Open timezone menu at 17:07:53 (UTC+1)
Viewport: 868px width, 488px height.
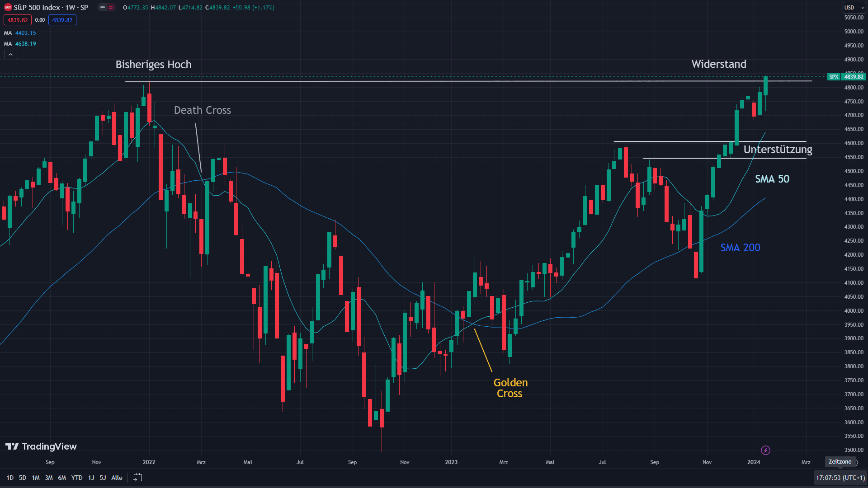(x=840, y=478)
